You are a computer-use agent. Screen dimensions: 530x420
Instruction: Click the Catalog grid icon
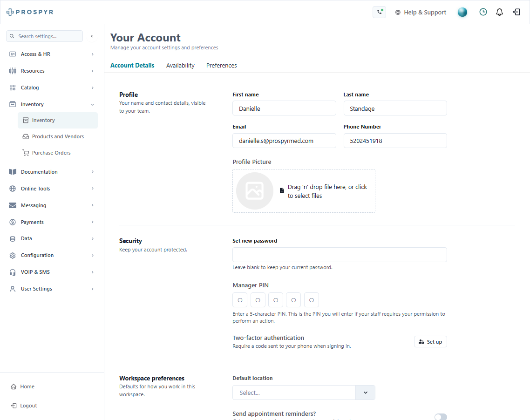(13, 88)
